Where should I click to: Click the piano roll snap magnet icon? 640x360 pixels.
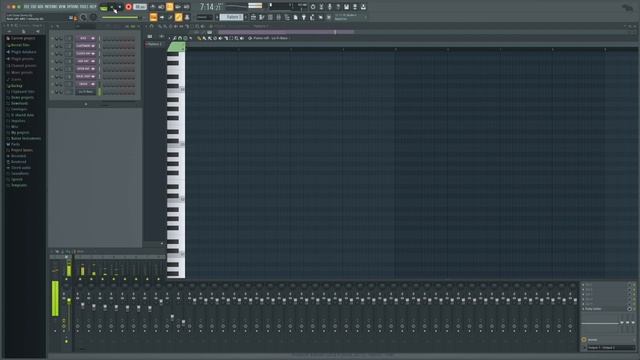[180, 38]
